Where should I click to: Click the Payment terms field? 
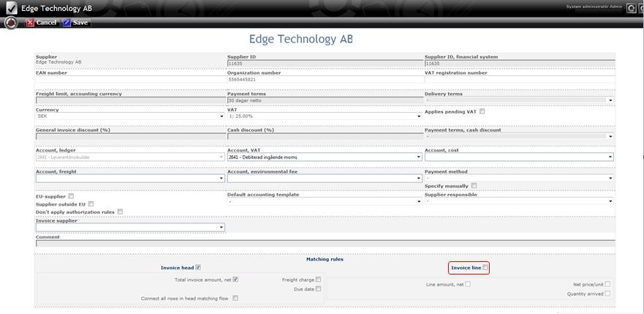[325, 100]
